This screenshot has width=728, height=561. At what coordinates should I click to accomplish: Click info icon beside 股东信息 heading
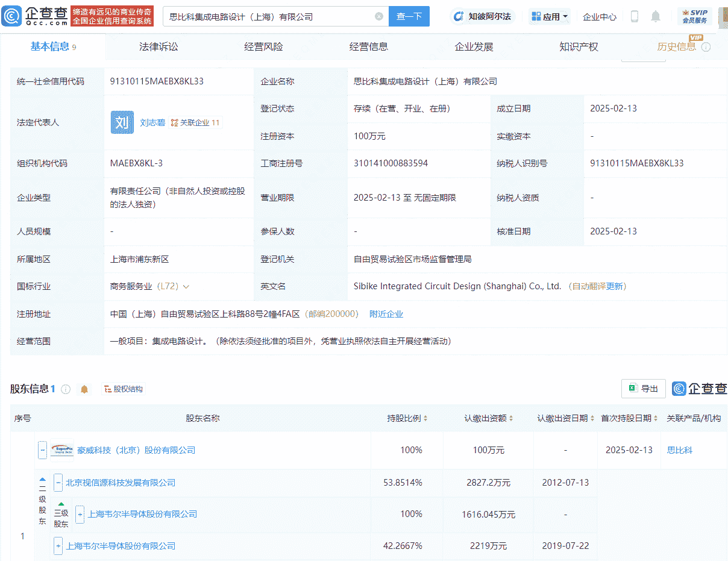click(66, 389)
